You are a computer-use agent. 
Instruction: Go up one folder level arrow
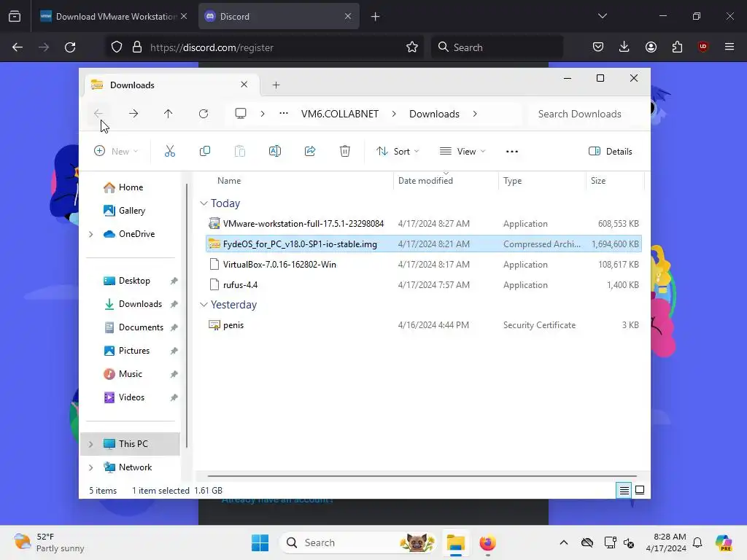coord(169,114)
